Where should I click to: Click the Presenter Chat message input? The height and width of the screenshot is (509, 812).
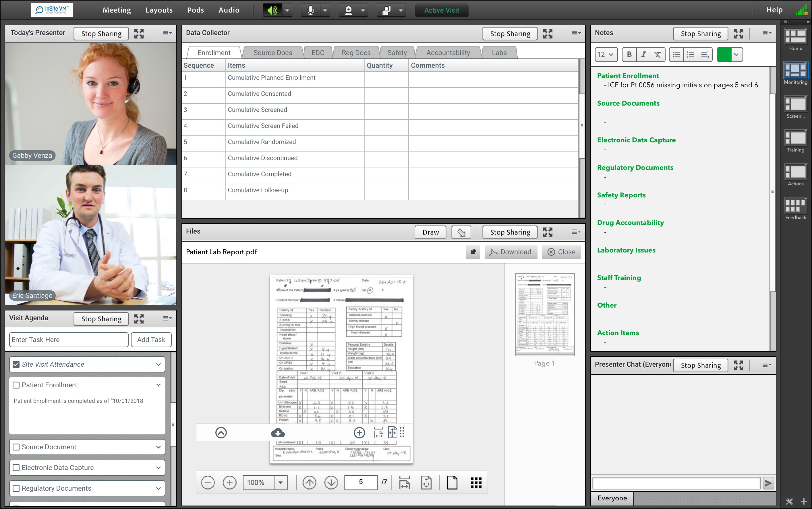(x=676, y=483)
